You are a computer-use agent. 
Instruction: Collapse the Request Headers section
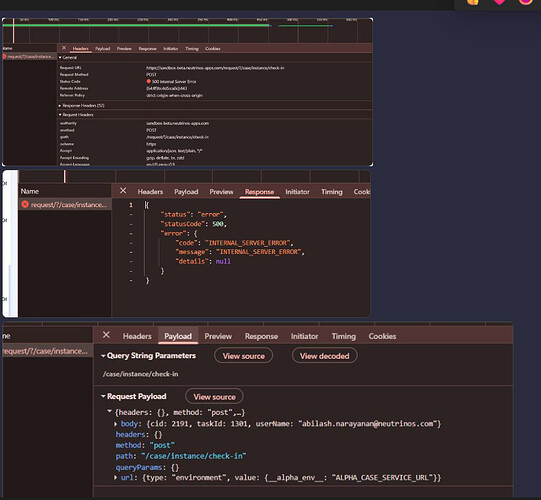tap(60, 115)
